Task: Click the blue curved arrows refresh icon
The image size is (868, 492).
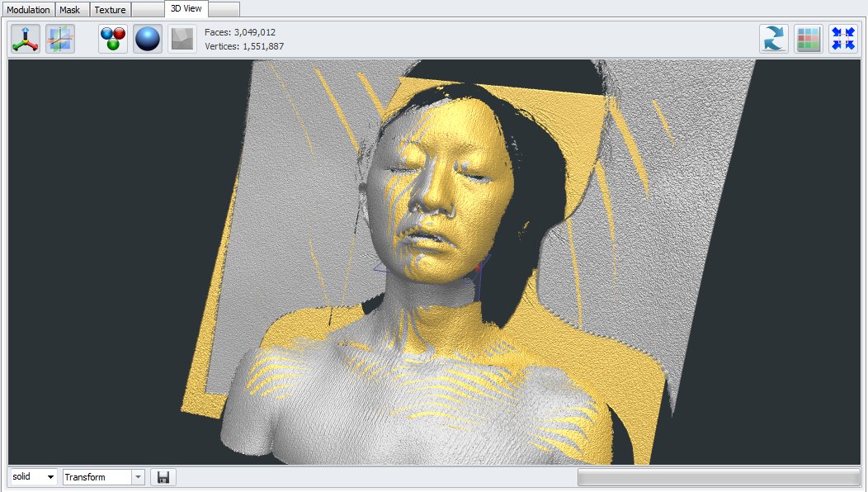Action: click(x=774, y=40)
